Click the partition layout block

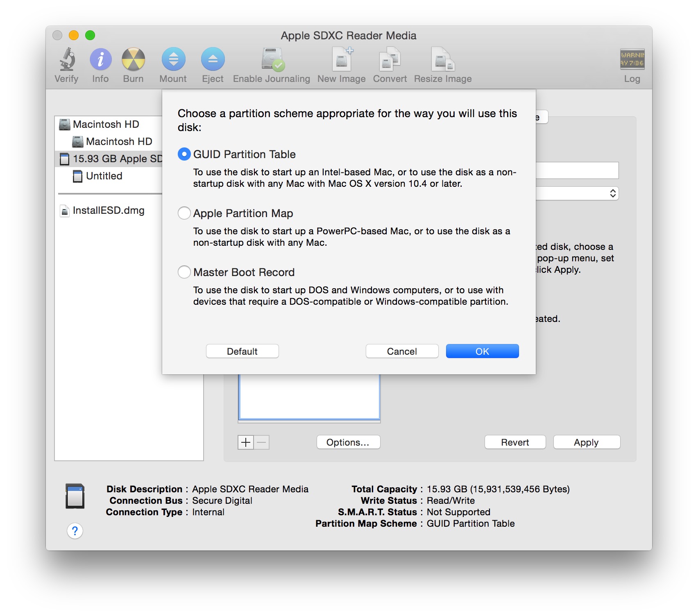click(309, 396)
